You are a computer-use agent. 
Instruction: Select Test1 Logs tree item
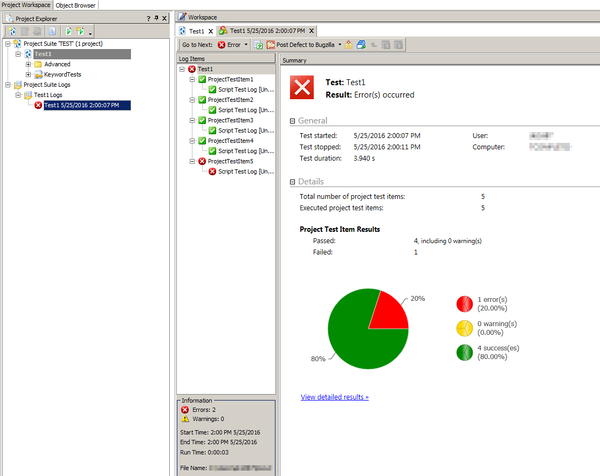pyautogui.click(x=48, y=95)
